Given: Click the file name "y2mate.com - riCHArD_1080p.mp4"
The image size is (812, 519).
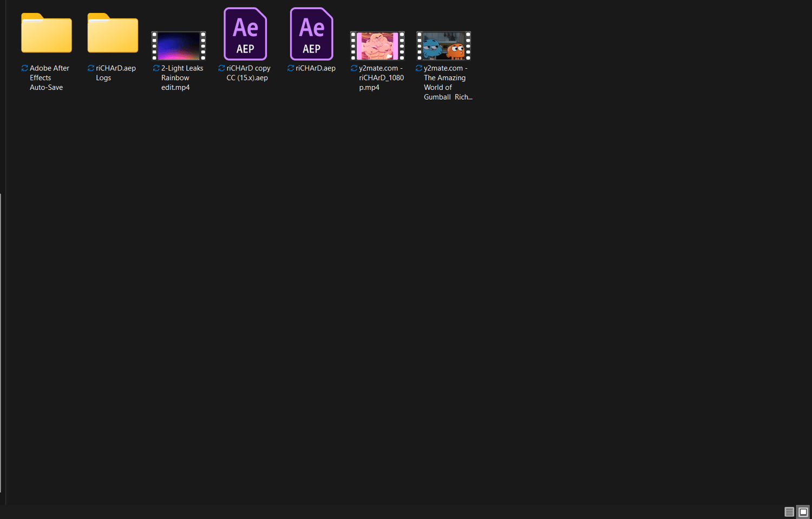Looking at the screenshot, I should 381,78.
